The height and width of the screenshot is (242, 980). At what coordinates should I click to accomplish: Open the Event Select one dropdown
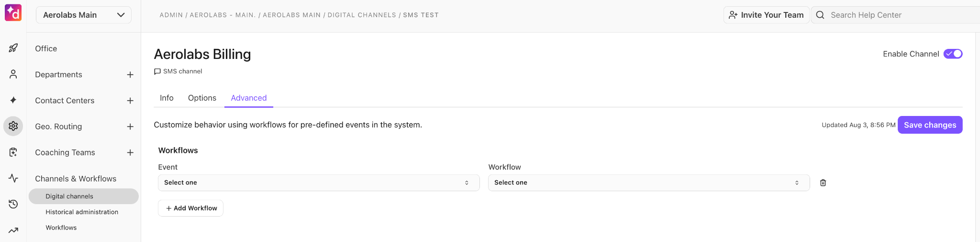[x=319, y=183]
